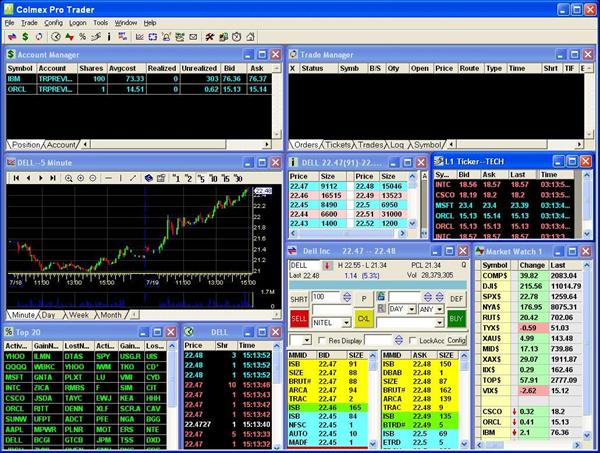The height and width of the screenshot is (453, 600).
Task: Click the info 'i' toolbar icon
Action: coord(109,37)
